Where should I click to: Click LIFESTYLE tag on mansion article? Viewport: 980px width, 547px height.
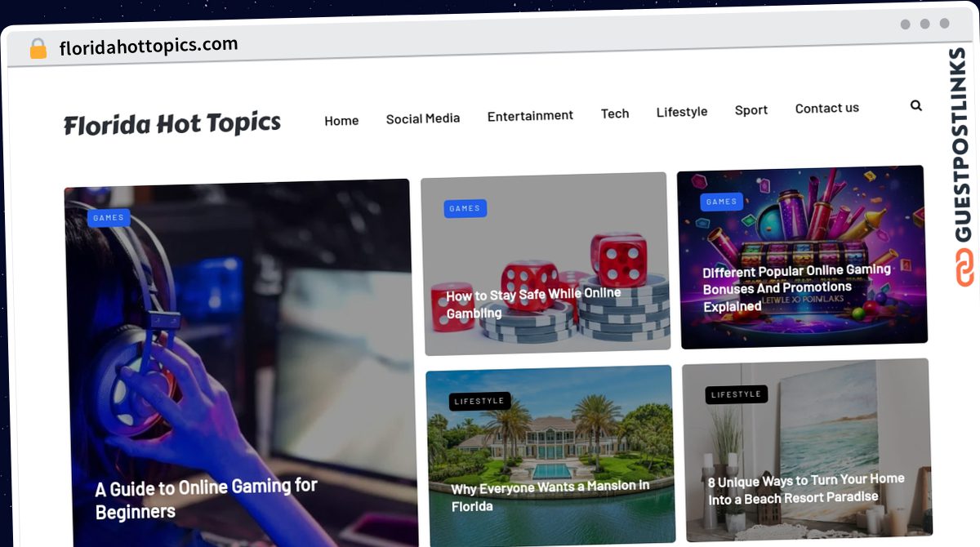click(479, 401)
